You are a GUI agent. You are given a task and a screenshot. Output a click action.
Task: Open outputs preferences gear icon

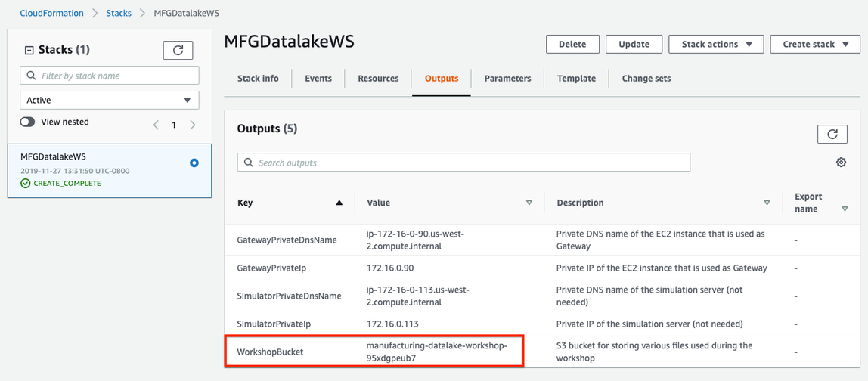coord(841,163)
